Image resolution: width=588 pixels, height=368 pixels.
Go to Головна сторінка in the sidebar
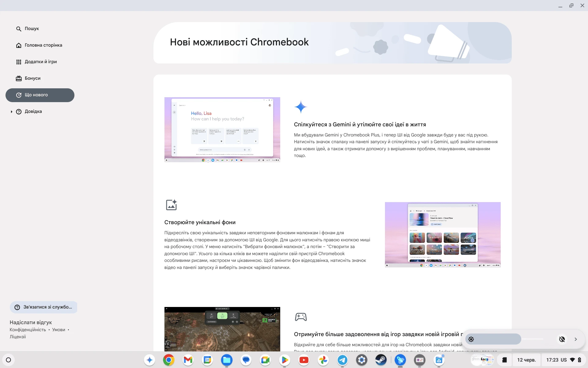pos(39,45)
